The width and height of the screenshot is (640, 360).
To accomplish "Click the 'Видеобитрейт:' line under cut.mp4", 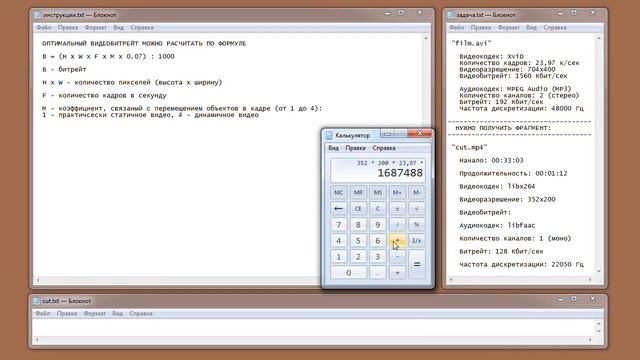I will click(485, 213).
